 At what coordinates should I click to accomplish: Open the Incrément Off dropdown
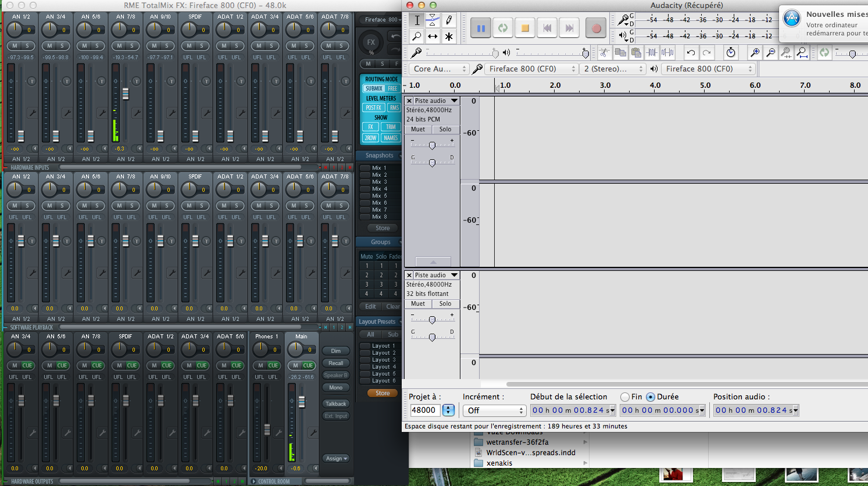[494, 410]
